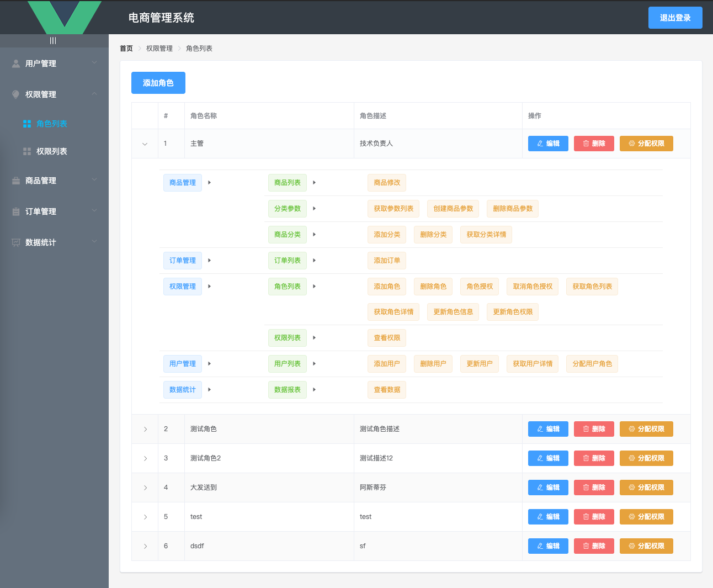This screenshot has height=588, width=713.
Task: Edit the 测试角色 role
Action: pos(548,429)
